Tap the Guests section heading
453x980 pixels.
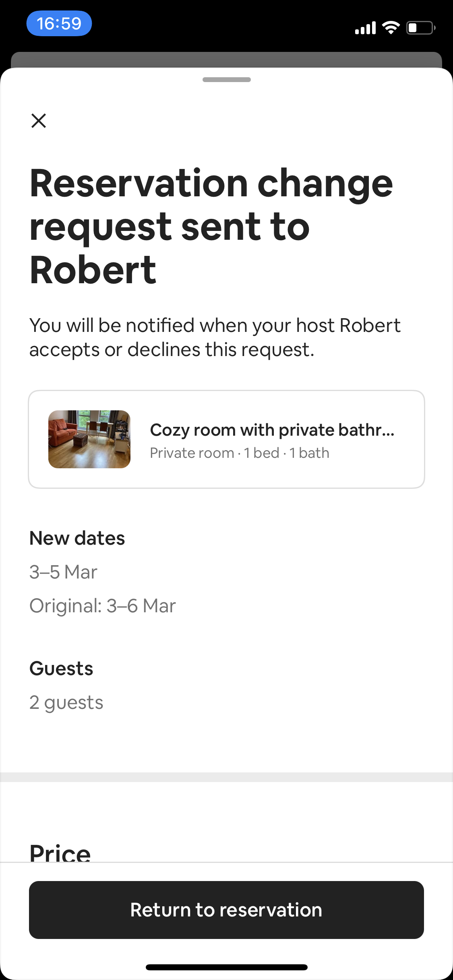[61, 668]
